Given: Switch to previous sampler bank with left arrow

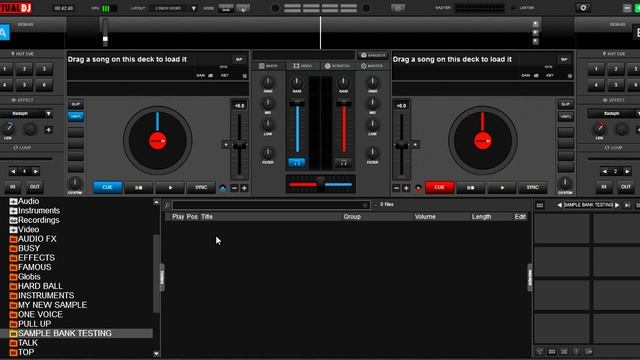Looking at the screenshot, I should (559, 205).
